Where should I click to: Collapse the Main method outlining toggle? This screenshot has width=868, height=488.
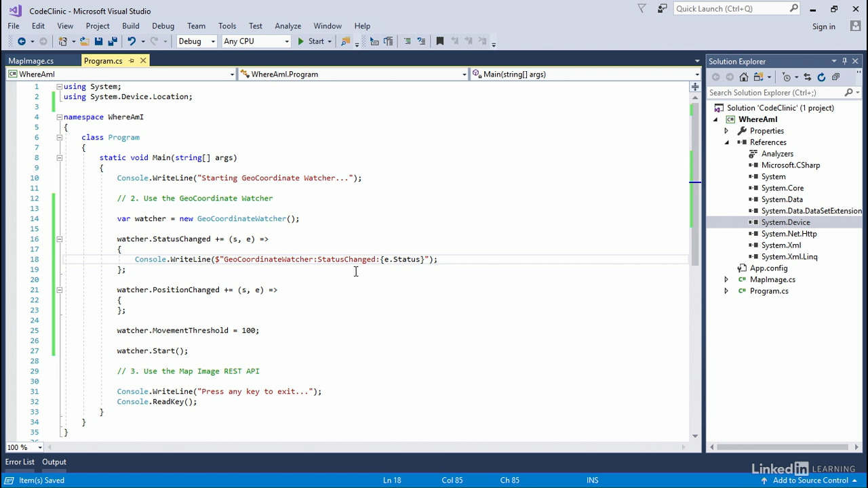point(59,158)
